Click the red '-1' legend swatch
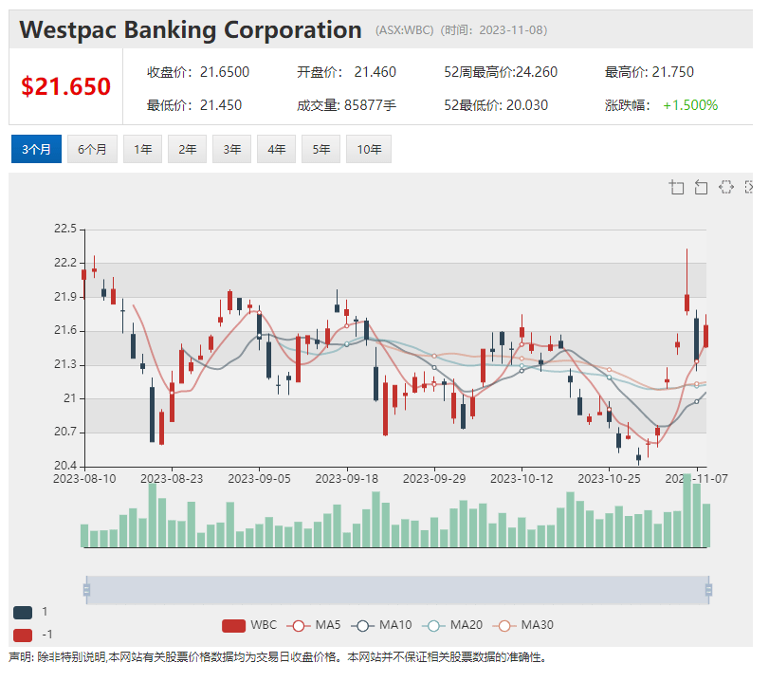Image resolution: width=769 pixels, height=700 pixels. point(23,635)
